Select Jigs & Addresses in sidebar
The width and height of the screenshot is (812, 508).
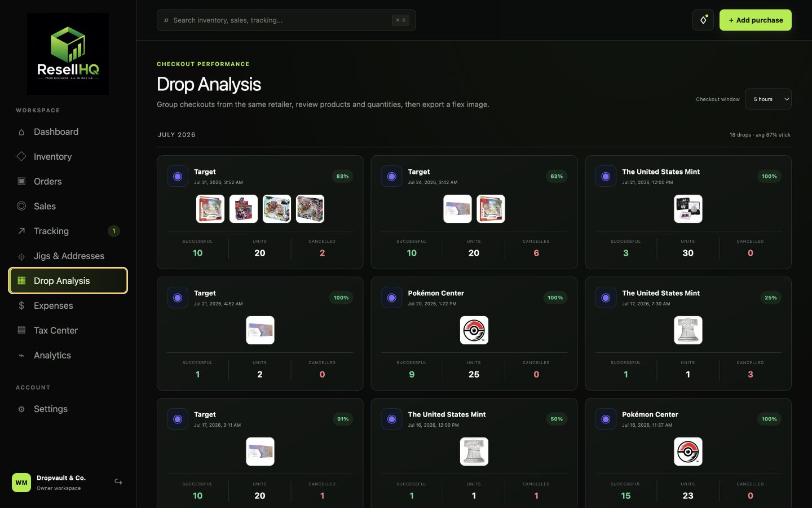[x=68, y=256]
